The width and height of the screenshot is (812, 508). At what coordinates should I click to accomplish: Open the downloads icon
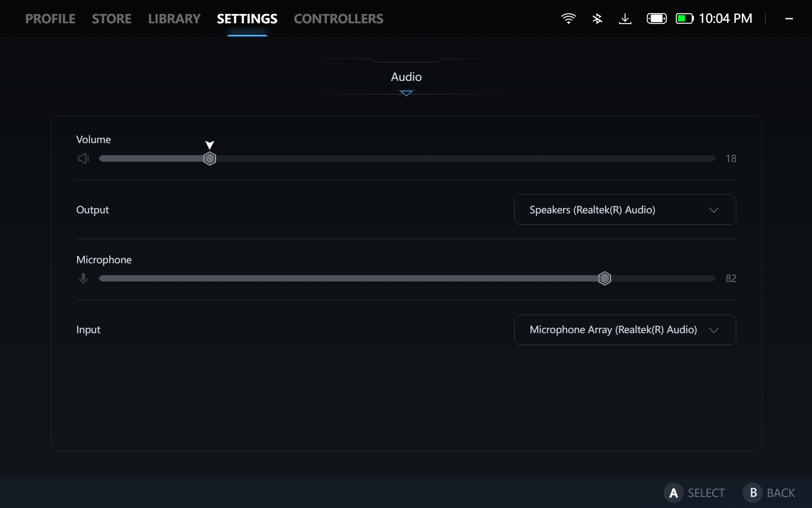tap(625, 19)
